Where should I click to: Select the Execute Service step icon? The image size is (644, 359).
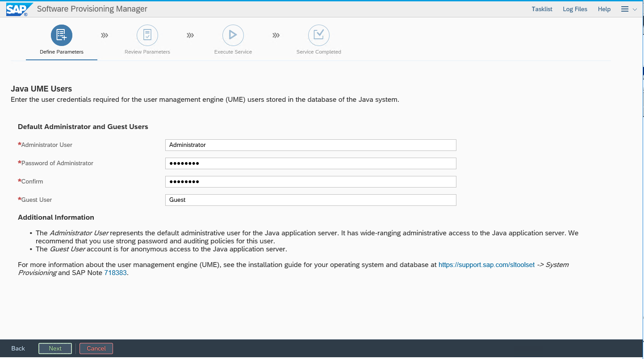coord(233,35)
